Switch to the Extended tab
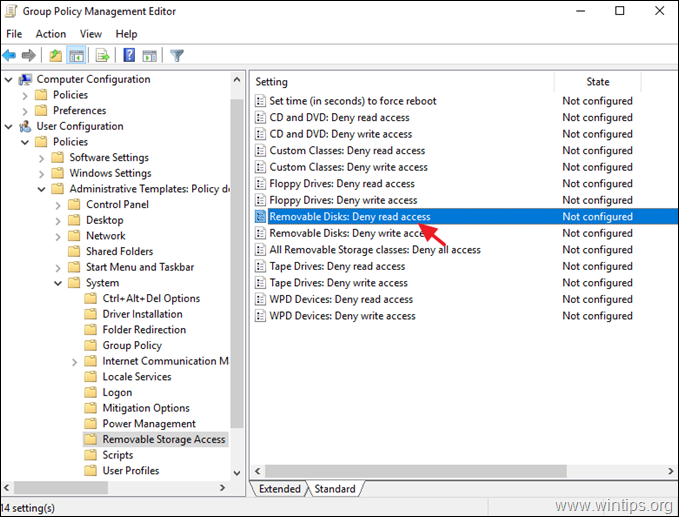This screenshot has height=517, width=679. (x=279, y=489)
